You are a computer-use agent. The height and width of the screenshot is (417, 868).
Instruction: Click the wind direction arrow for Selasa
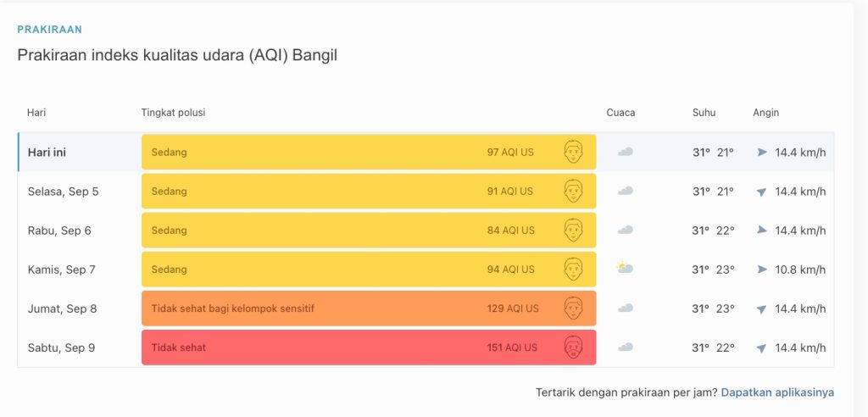coord(762,192)
